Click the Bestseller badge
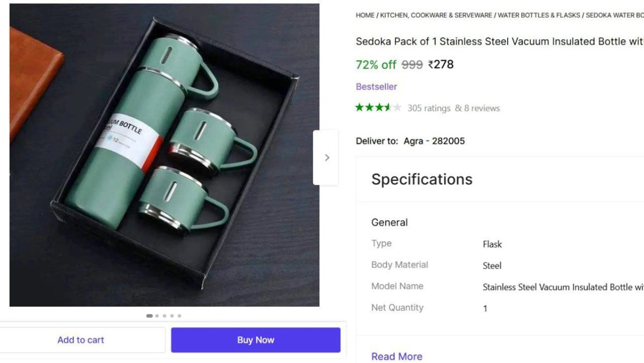 (x=376, y=86)
